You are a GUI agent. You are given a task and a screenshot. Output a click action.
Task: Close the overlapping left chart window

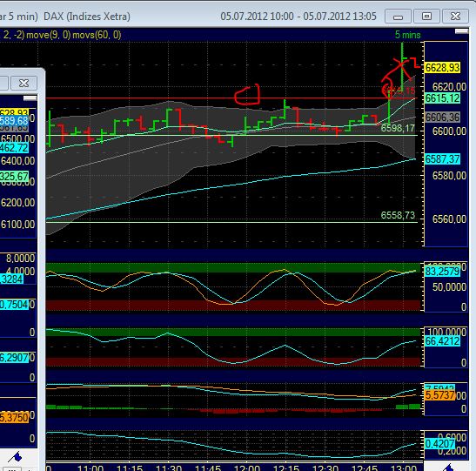[x=24, y=83]
